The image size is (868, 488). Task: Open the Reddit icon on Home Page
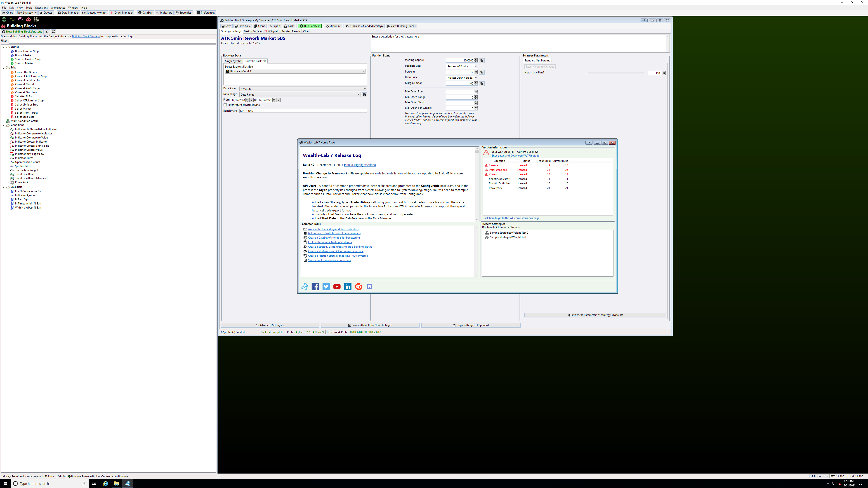point(359,287)
